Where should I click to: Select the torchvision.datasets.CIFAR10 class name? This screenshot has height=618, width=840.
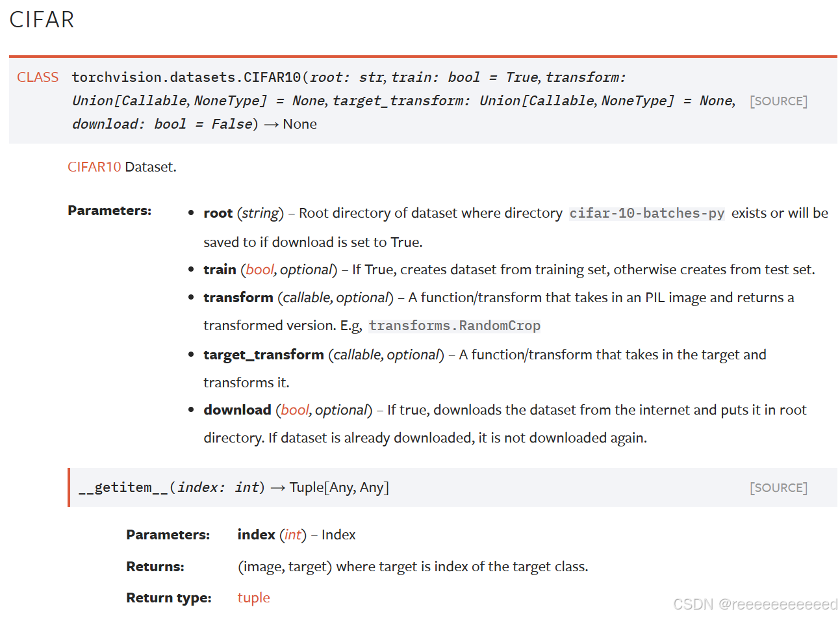click(x=185, y=77)
